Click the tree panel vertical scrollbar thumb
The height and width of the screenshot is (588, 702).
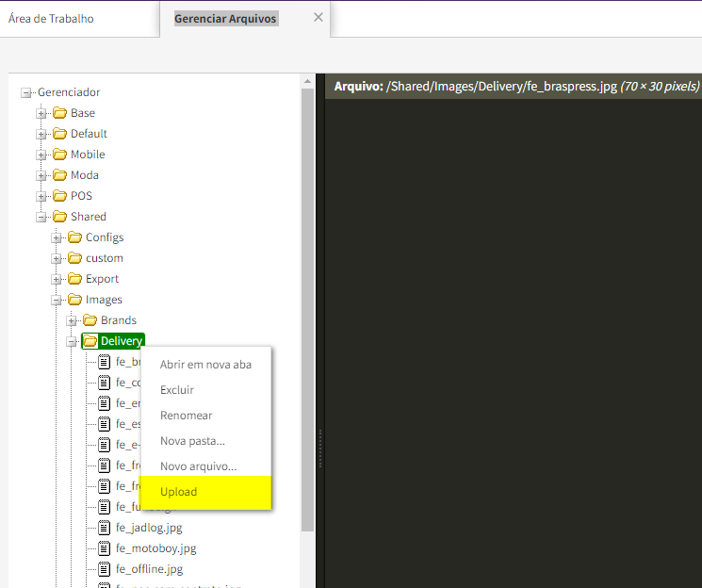pos(307,310)
